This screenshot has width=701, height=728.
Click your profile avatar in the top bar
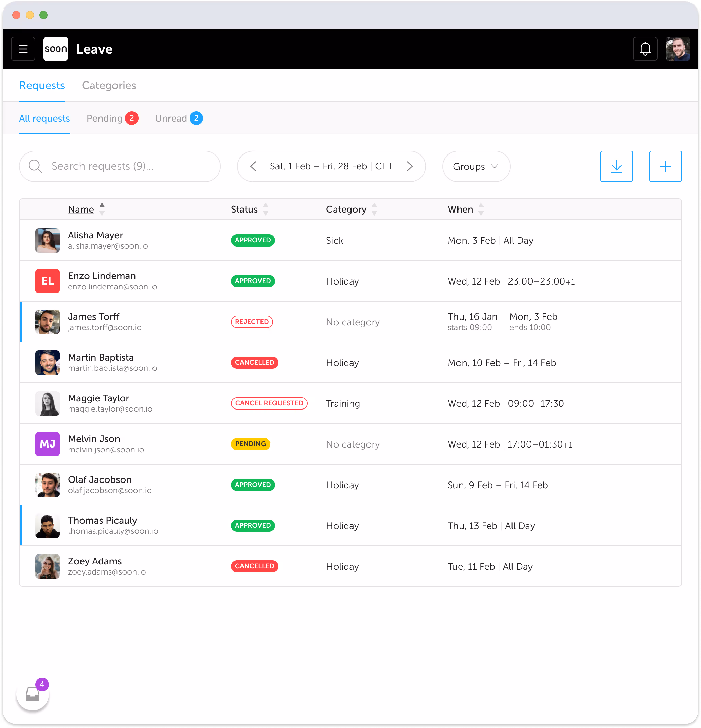point(677,49)
